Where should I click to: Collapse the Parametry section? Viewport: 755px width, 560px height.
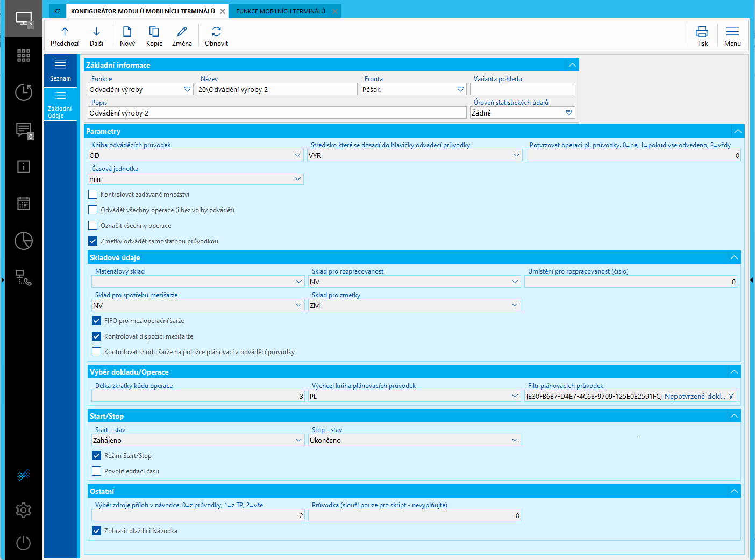click(738, 131)
